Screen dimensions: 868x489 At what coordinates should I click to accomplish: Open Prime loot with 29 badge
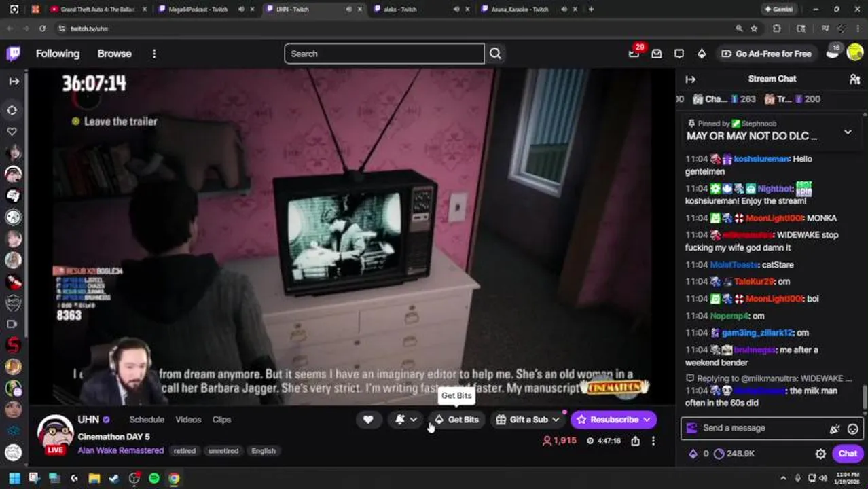(634, 53)
